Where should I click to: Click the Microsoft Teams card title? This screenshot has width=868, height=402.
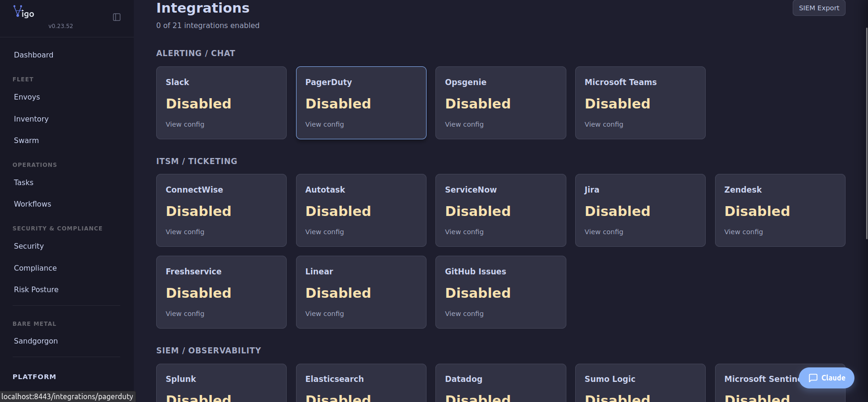(x=621, y=82)
